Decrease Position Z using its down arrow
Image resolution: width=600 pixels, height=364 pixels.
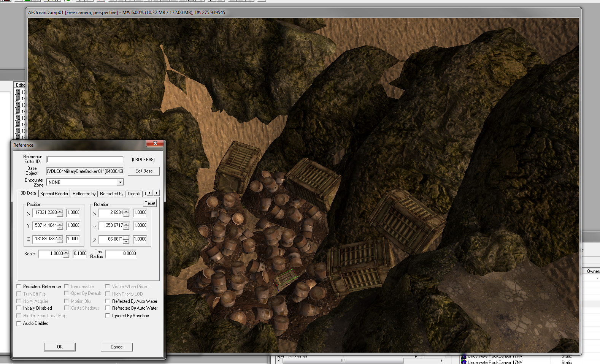pos(60,241)
